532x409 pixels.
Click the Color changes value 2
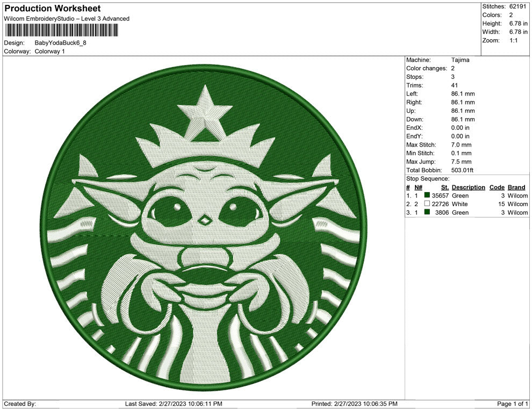click(452, 69)
